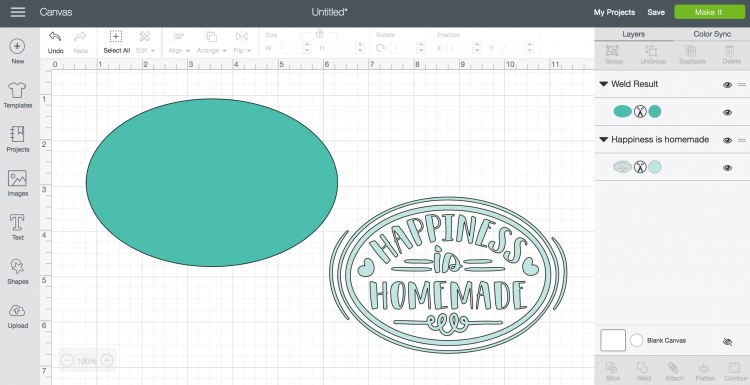The image size is (750, 385).
Task: Open My Projects link
Action: 614,12
